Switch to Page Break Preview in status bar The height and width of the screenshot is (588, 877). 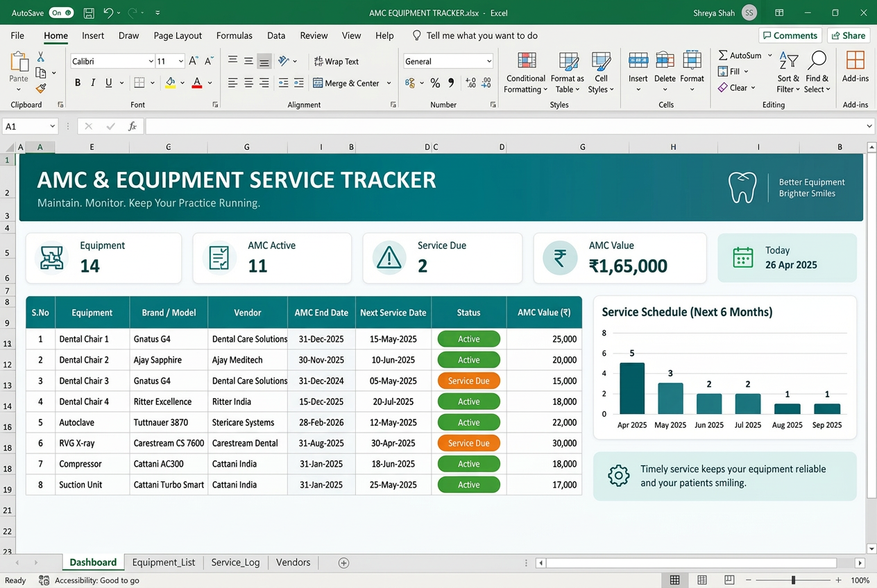pyautogui.click(x=729, y=580)
